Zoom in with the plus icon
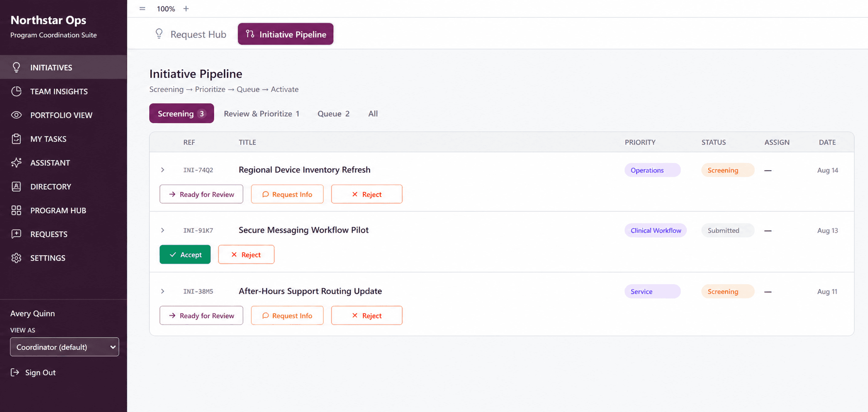 click(186, 9)
